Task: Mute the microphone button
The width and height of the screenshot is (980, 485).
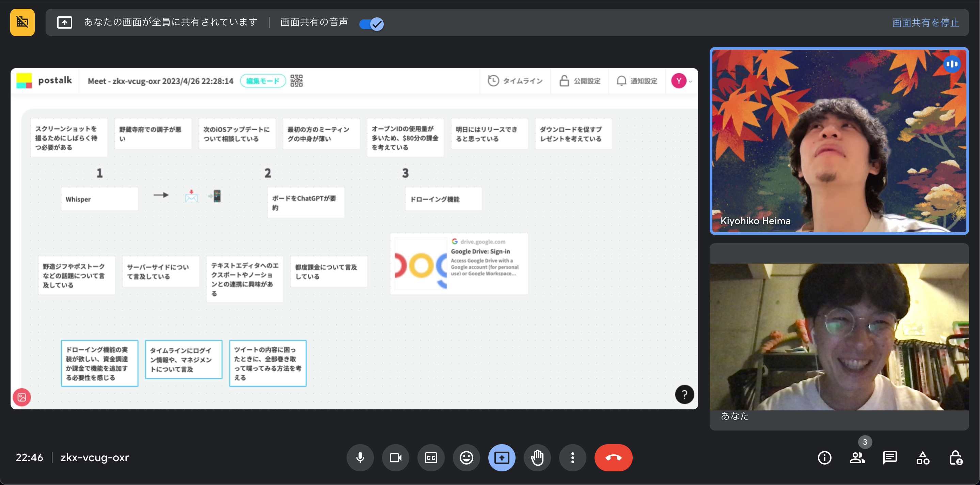Action: point(360,458)
